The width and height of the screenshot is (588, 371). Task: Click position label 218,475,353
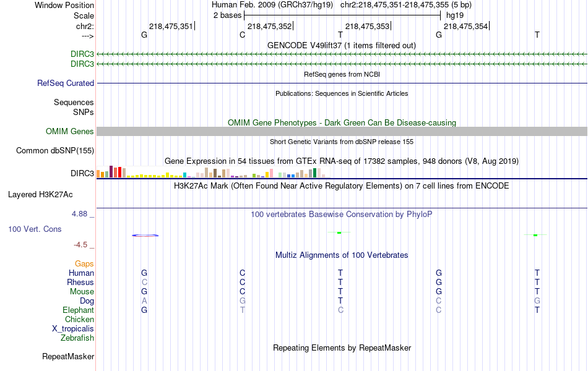(x=367, y=26)
